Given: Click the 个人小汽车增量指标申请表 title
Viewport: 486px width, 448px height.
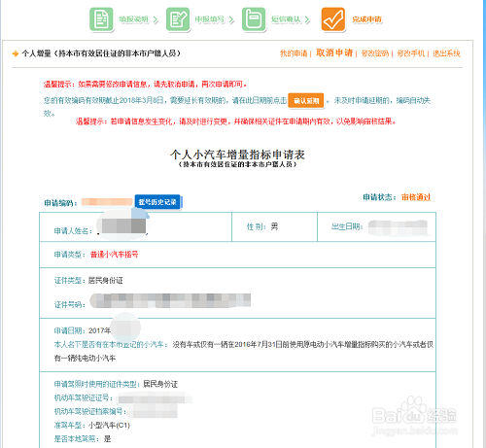Looking at the screenshot, I should point(237,155).
